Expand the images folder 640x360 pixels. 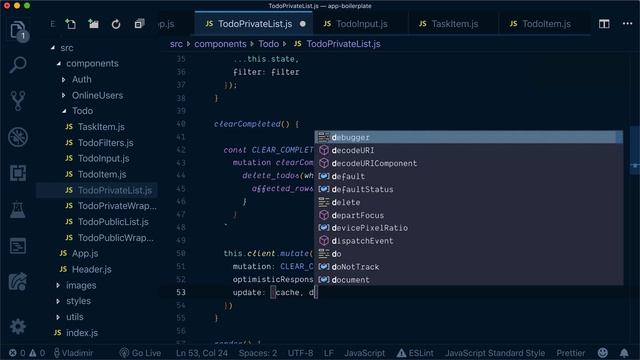58,285
